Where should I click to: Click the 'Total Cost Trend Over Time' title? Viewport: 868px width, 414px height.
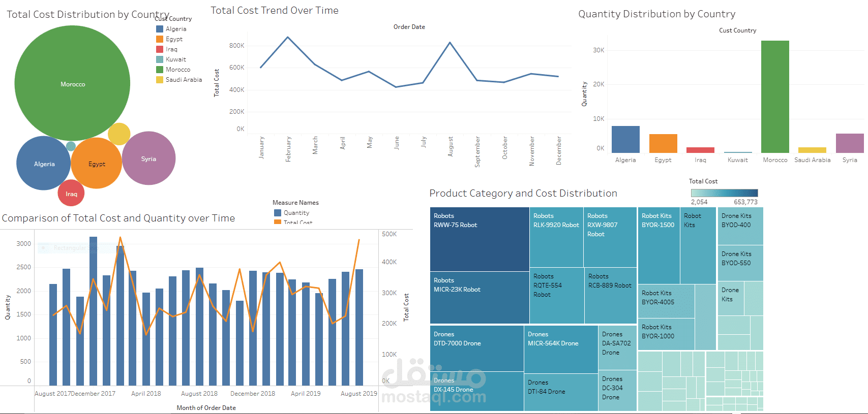pyautogui.click(x=275, y=10)
